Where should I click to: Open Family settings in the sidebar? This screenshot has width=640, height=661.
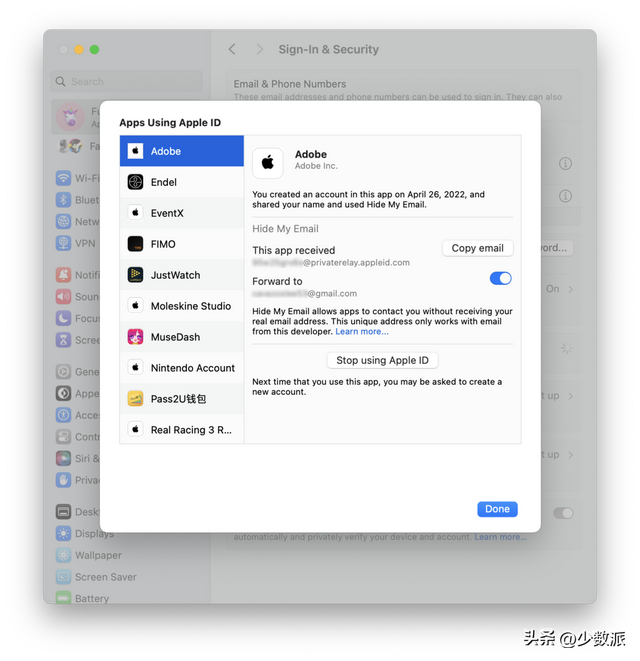[x=78, y=146]
